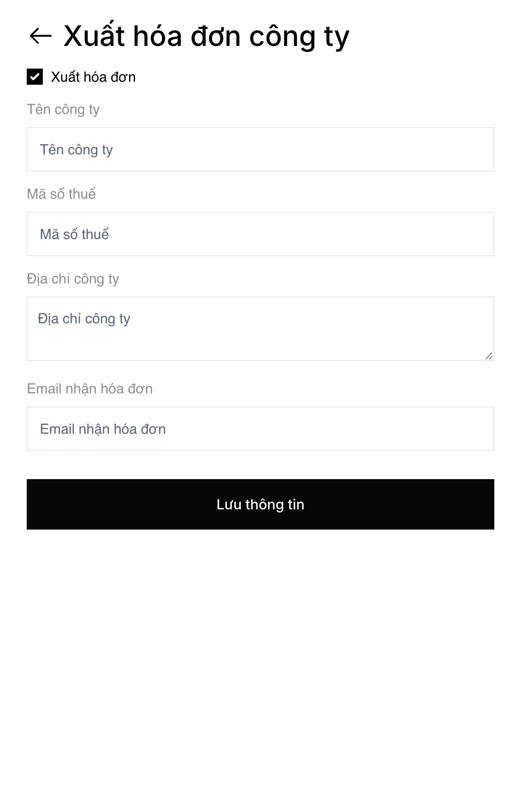Click the Xuất hóa đơn checkbox label text
Screen dimensions: 518x812
93,77
